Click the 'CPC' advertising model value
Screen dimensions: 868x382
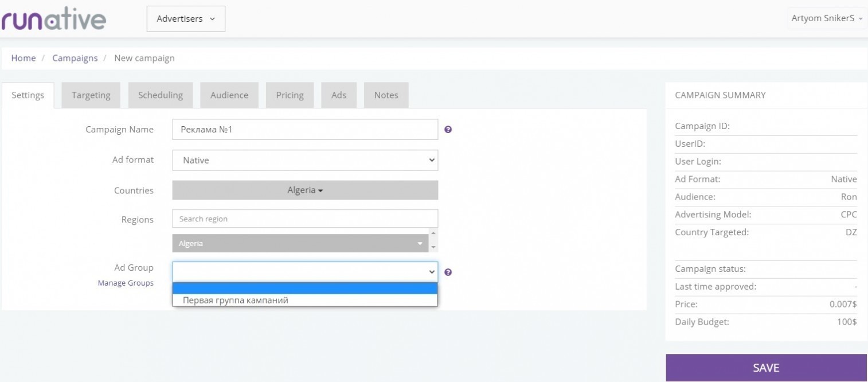pos(849,215)
